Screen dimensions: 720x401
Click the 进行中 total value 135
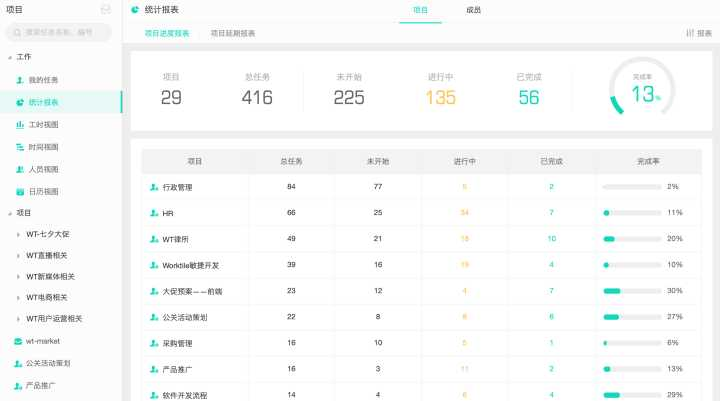[x=440, y=97]
